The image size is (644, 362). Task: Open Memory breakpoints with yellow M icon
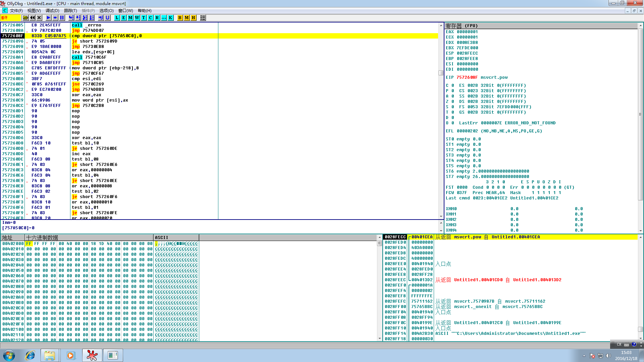187,18
